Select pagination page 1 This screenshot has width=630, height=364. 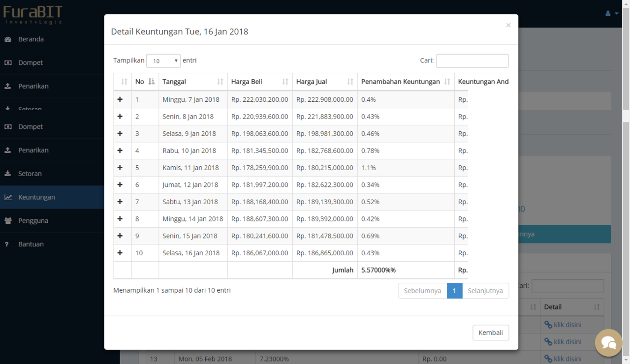[454, 291]
